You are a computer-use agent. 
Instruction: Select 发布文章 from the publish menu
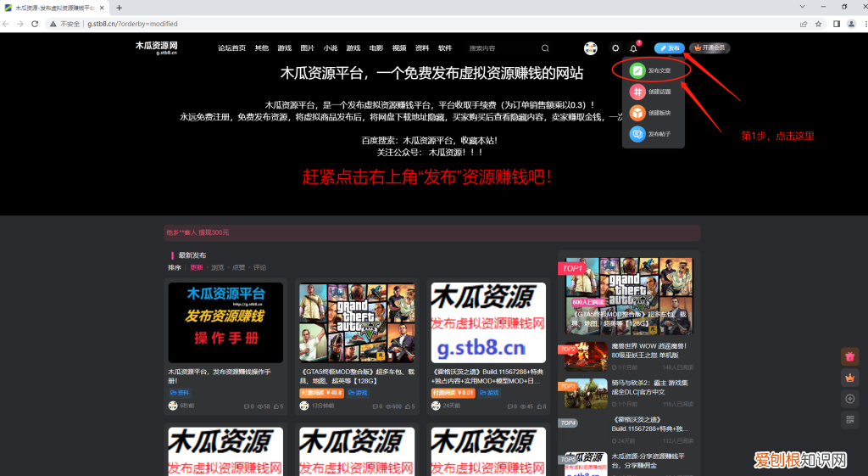(x=653, y=70)
